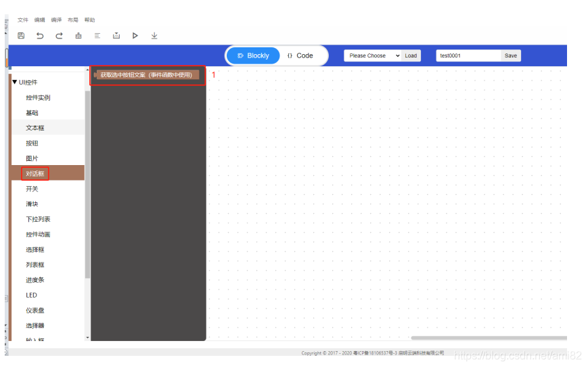The width and height of the screenshot is (588, 368).
Task: Click the Load button
Action: click(411, 55)
